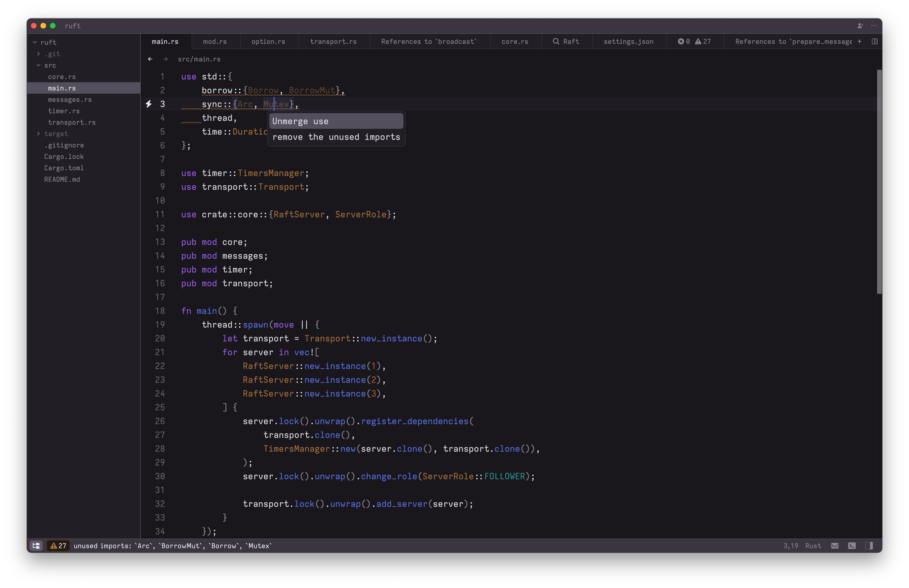Toggle the right dock panel icon
This screenshot has width=909, height=588.
coord(869,546)
